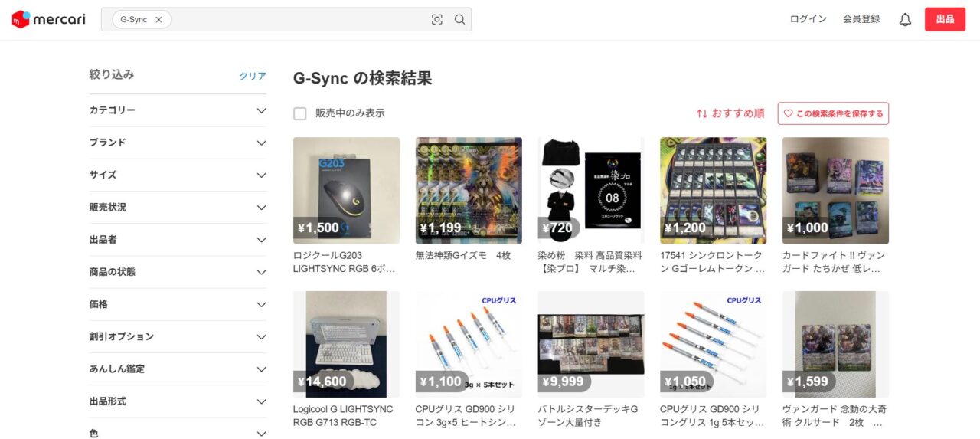Click the ログイン link
Viewport: 980px width, 439px height.
[808, 19]
